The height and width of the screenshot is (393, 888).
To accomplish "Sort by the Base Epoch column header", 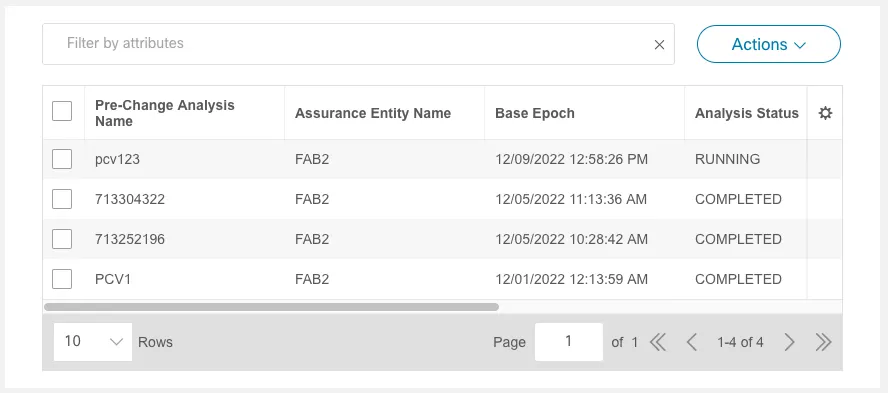I will (535, 113).
